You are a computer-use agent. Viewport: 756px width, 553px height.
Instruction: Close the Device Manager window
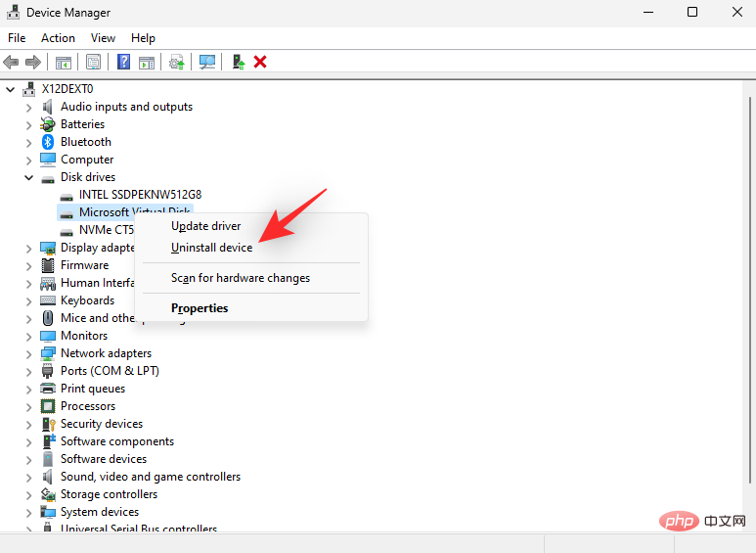[x=736, y=12]
